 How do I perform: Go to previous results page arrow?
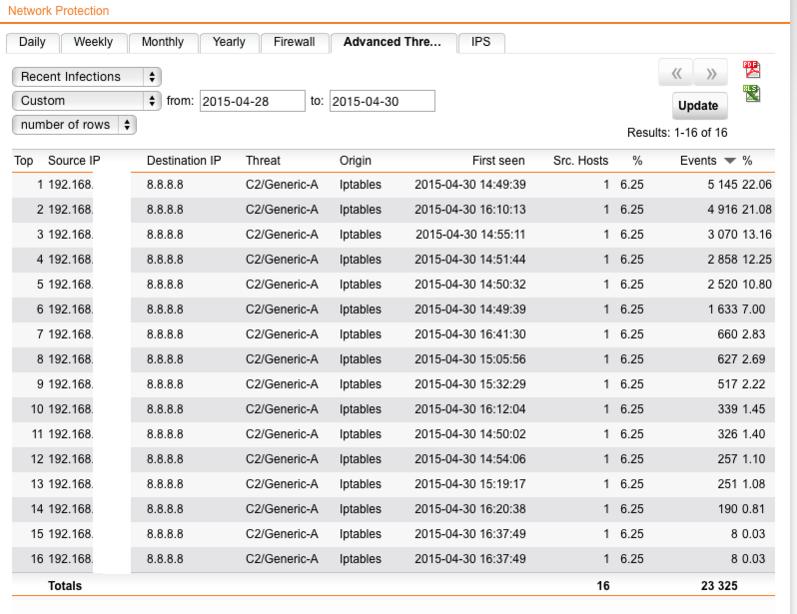click(676, 74)
